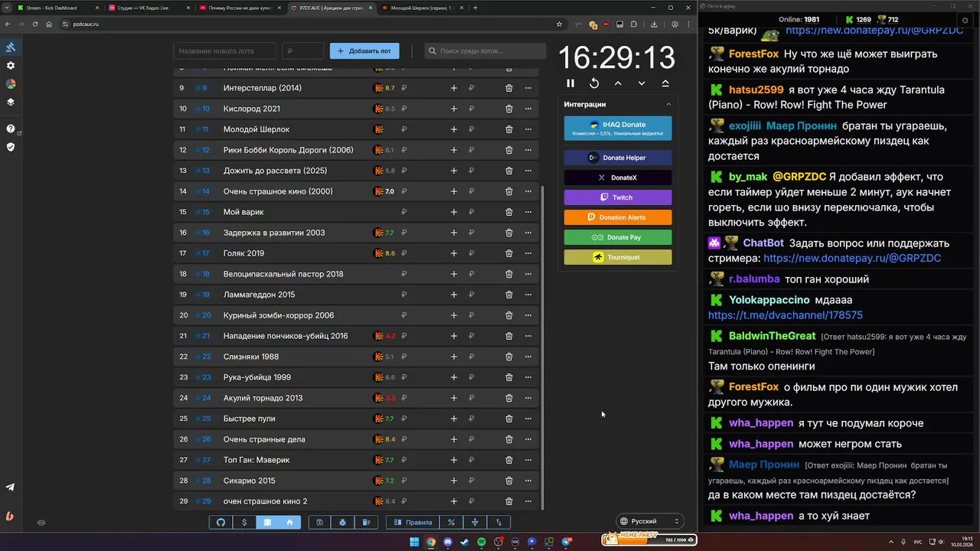The image size is (980, 551).
Task: Delete the Интерстеллар (2014) lot
Action: point(509,88)
